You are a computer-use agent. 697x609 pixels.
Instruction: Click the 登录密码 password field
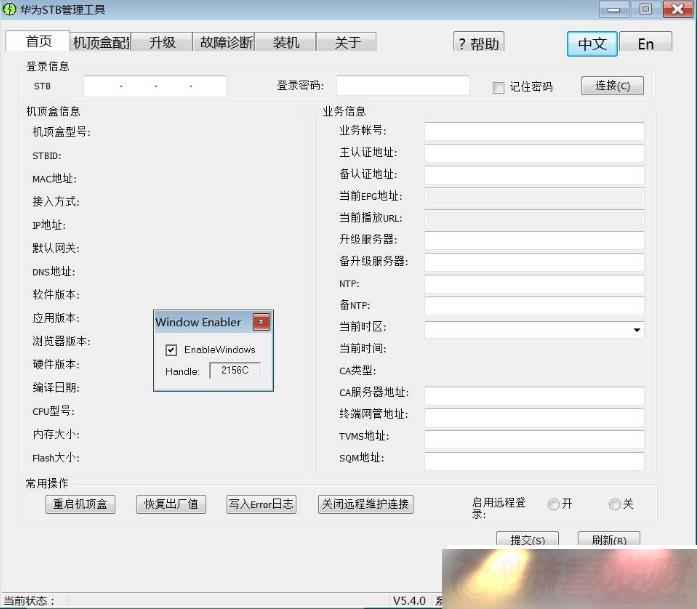(x=403, y=85)
